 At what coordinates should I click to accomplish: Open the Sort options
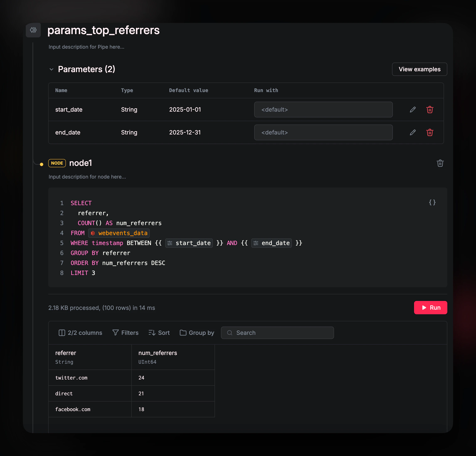coord(159,333)
